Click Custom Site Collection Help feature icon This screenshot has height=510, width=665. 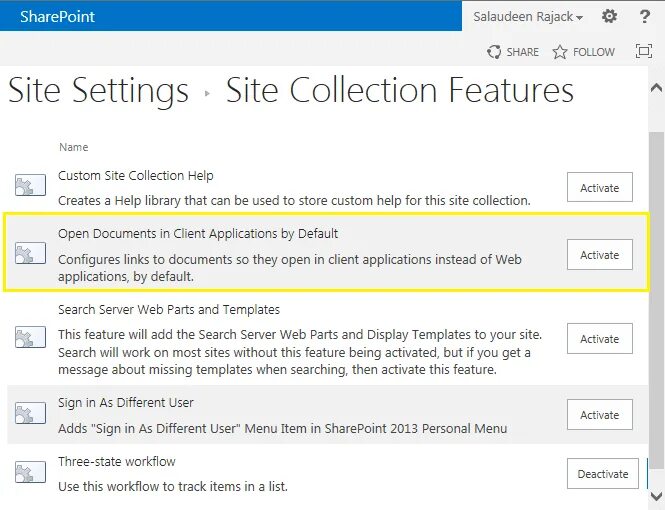click(30, 186)
